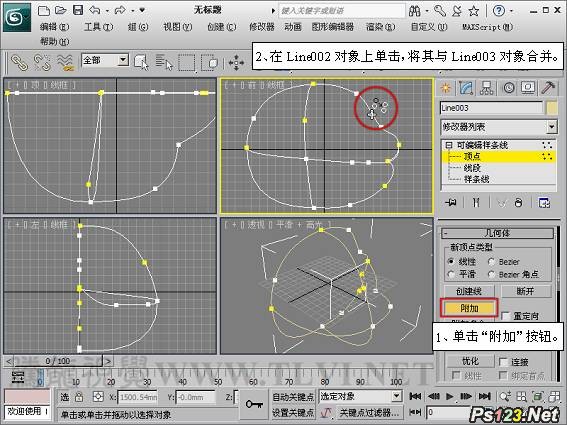Switch to the Modify panel tab

point(466,88)
